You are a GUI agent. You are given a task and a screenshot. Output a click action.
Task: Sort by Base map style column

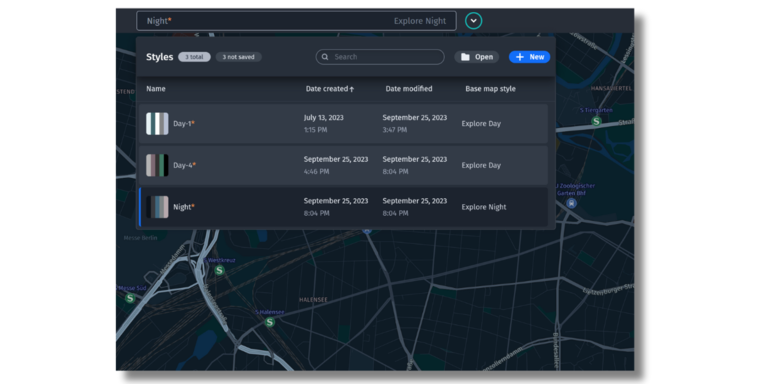tap(490, 89)
